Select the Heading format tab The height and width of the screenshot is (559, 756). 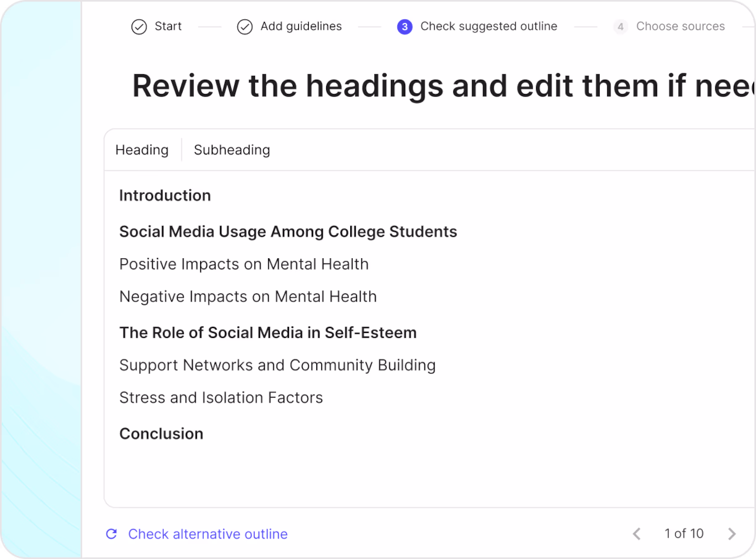[142, 150]
